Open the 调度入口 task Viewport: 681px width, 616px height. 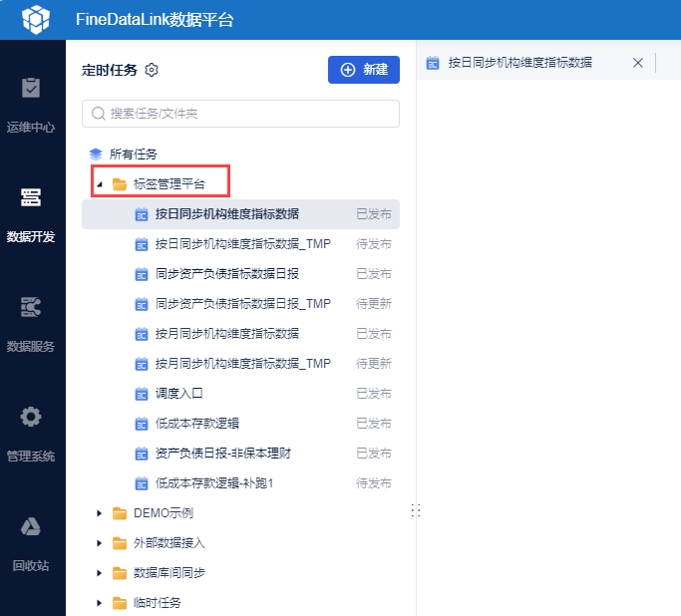(x=179, y=394)
